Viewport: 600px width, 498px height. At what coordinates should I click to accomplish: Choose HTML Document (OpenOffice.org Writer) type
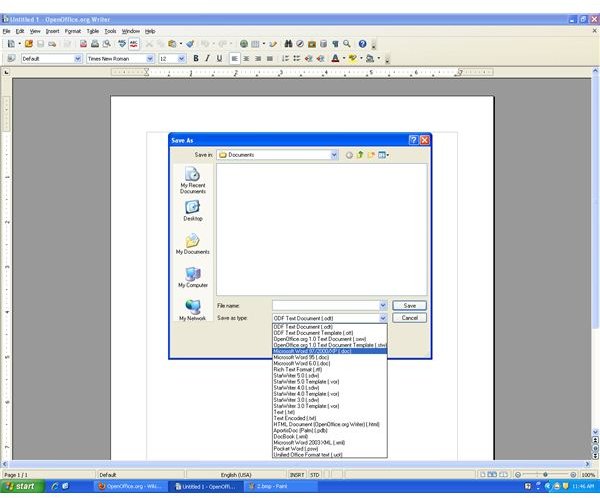[x=330, y=424]
